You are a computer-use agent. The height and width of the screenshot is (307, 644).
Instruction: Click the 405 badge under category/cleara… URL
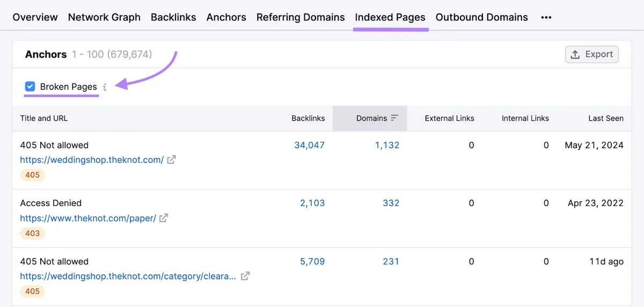pos(33,291)
